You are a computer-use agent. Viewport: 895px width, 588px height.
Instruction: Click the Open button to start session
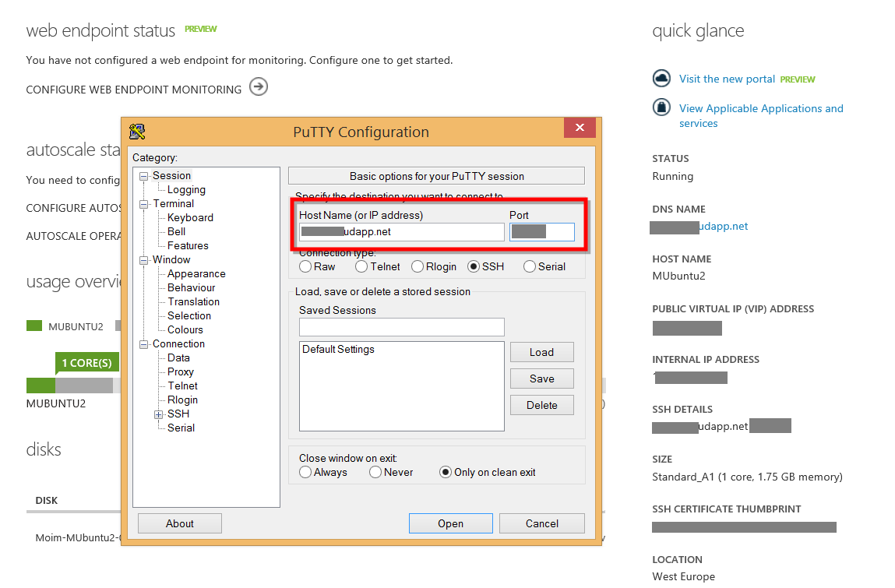point(450,523)
